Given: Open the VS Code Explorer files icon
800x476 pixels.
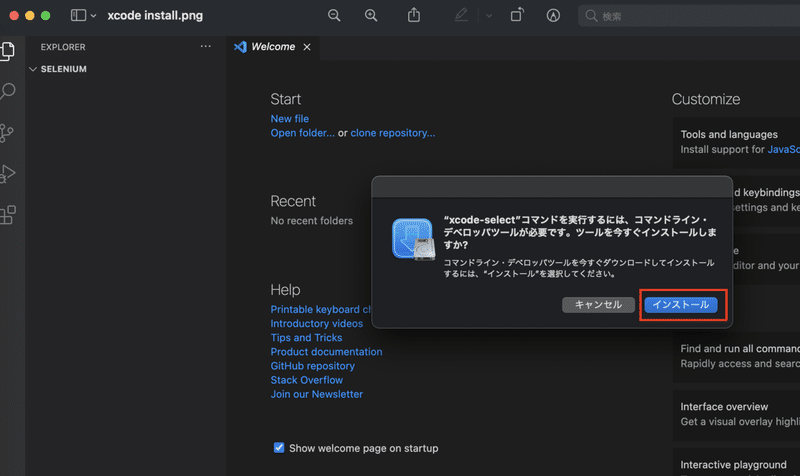Looking at the screenshot, I should tap(8, 51).
